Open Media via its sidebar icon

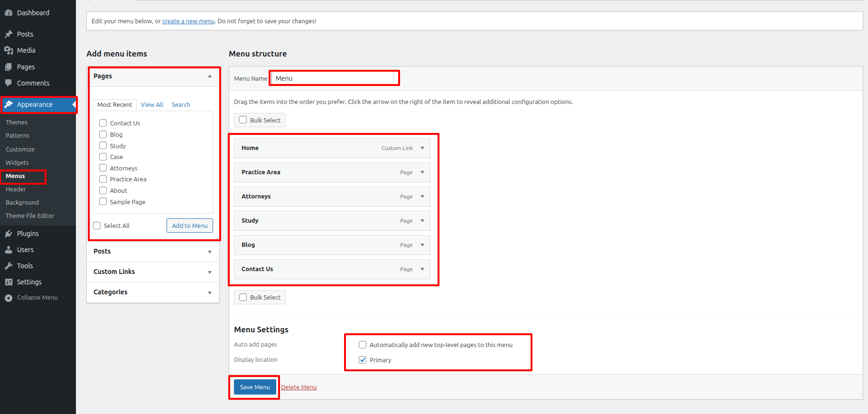9,50
